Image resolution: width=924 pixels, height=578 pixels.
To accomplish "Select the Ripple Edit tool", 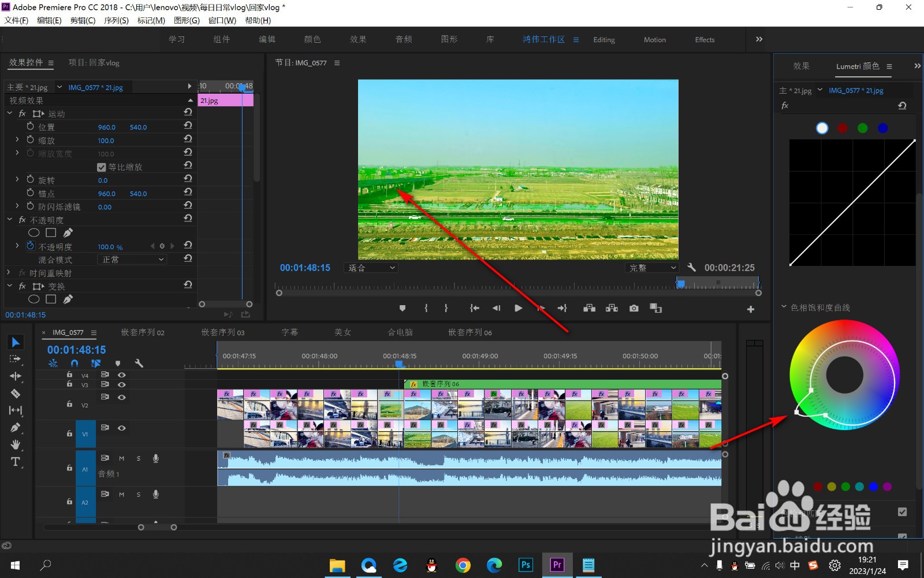I will (16, 376).
